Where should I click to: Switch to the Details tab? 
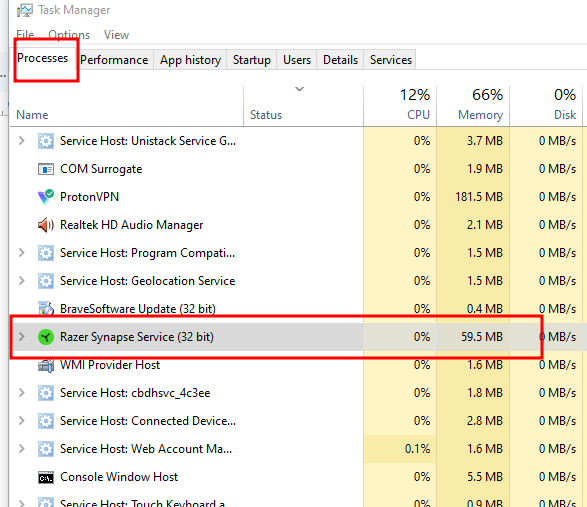coord(340,60)
